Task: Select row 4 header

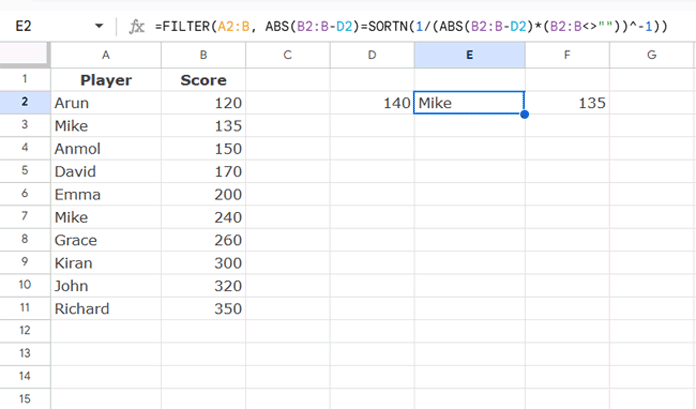Action: click(x=25, y=148)
